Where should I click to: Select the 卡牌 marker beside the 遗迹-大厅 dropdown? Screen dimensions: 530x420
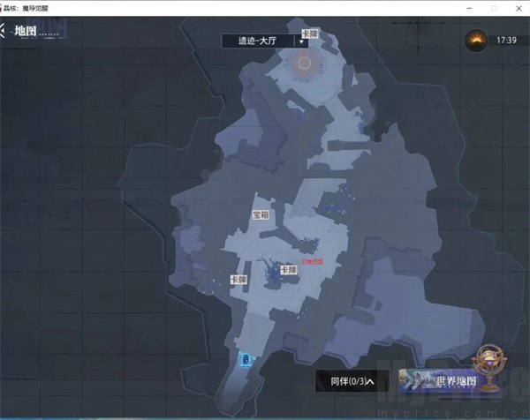click(x=310, y=34)
